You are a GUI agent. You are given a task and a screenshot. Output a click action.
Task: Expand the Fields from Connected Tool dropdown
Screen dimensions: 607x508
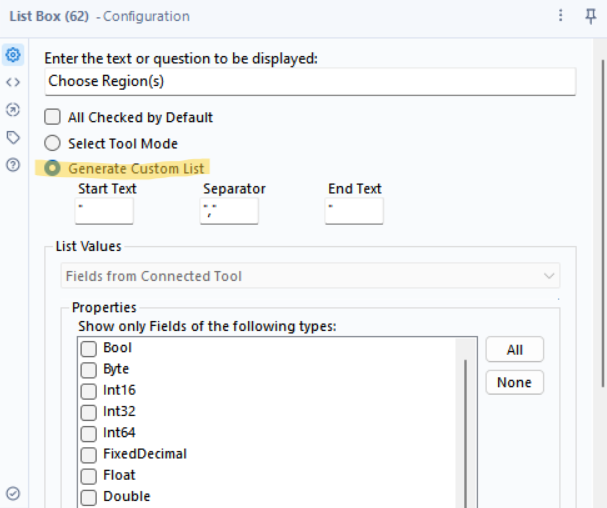point(311,276)
